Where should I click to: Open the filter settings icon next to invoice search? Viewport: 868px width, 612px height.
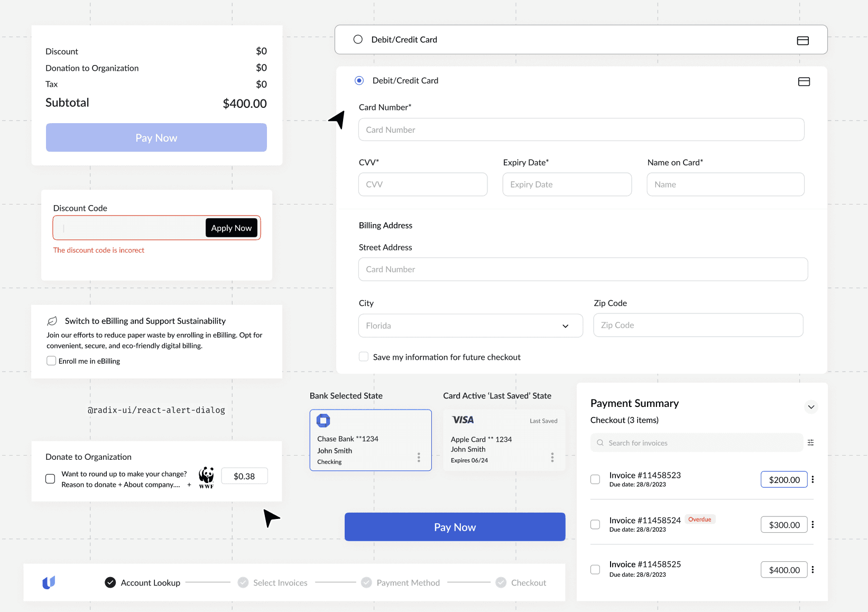pos(810,443)
